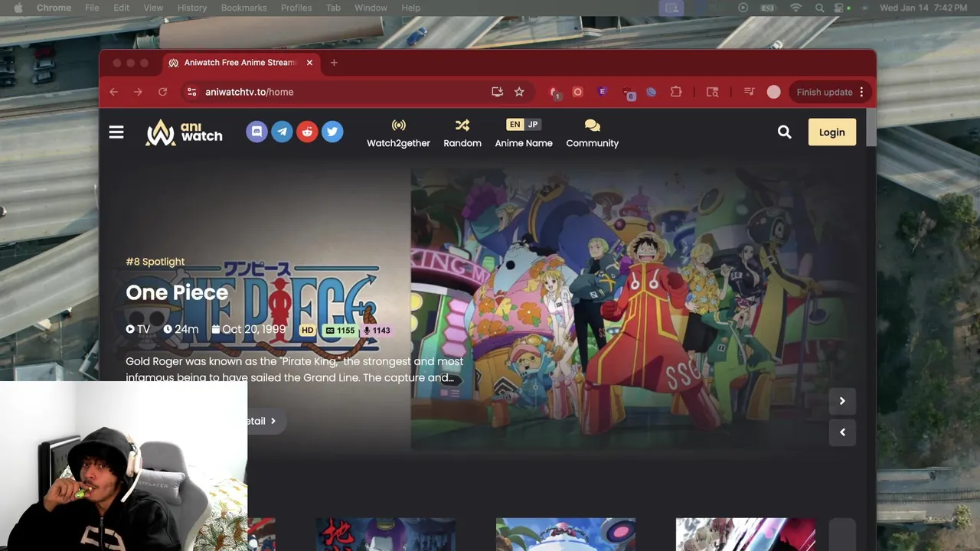The image size is (980, 551).
Task: Bookmark this page with the star
Action: (x=519, y=92)
